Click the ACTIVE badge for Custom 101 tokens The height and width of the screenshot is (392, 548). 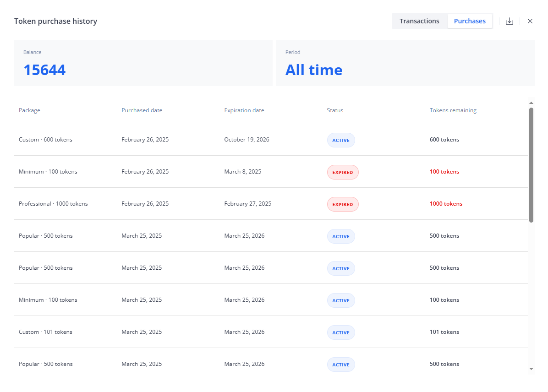(x=340, y=332)
